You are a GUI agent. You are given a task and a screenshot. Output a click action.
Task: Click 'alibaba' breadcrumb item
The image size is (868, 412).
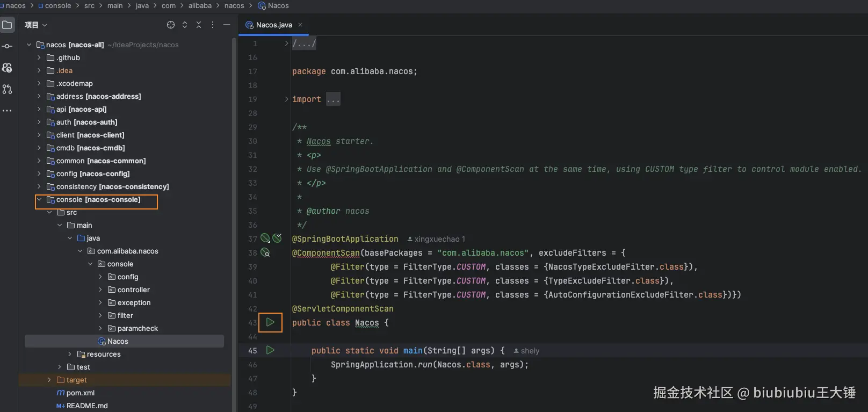click(200, 5)
